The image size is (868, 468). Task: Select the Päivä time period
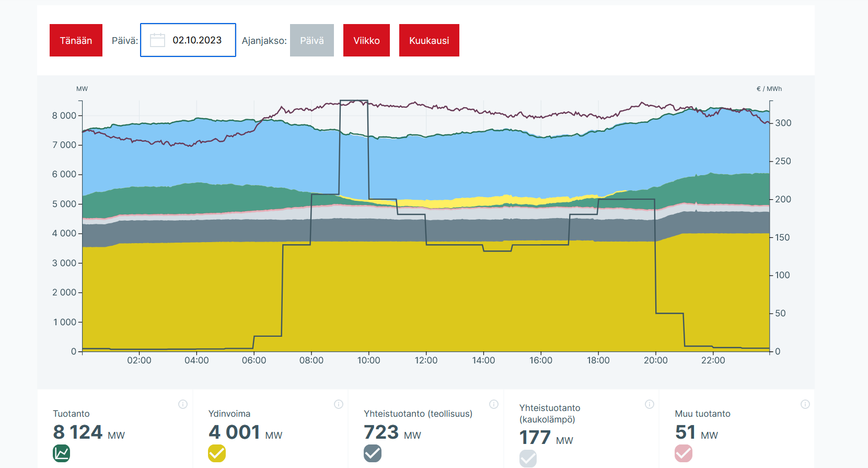[312, 40]
